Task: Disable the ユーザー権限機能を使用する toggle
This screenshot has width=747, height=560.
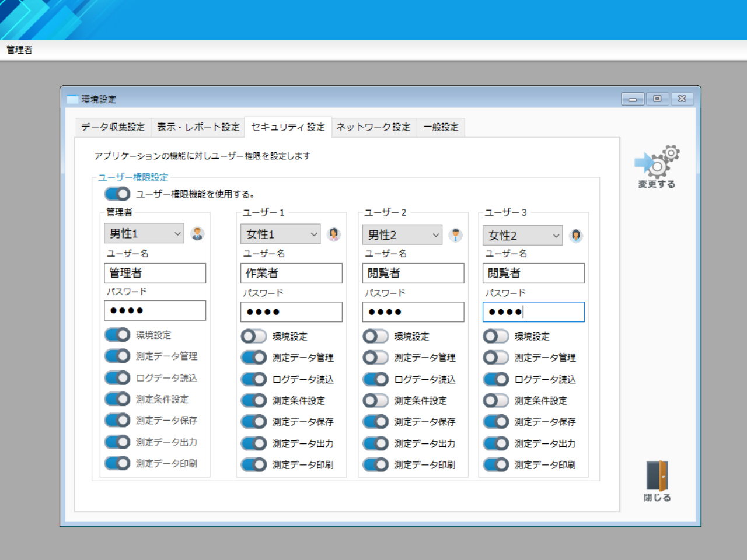Action: click(x=117, y=194)
